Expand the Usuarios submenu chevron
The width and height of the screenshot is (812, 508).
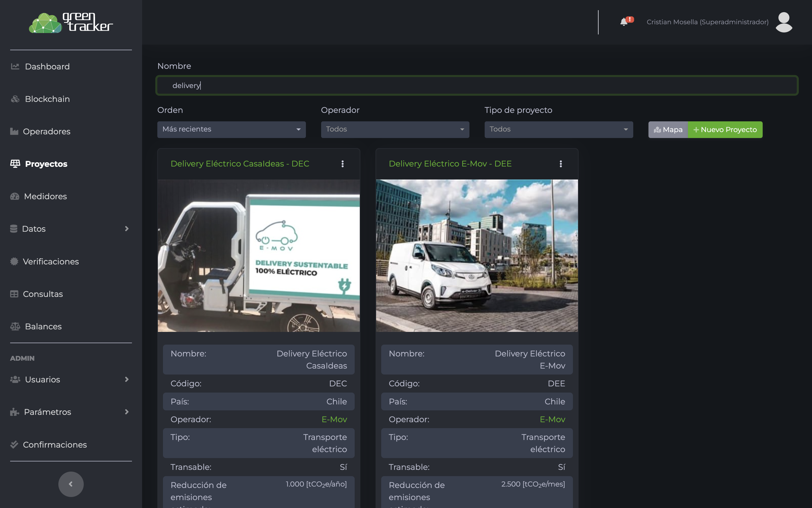pos(127,379)
